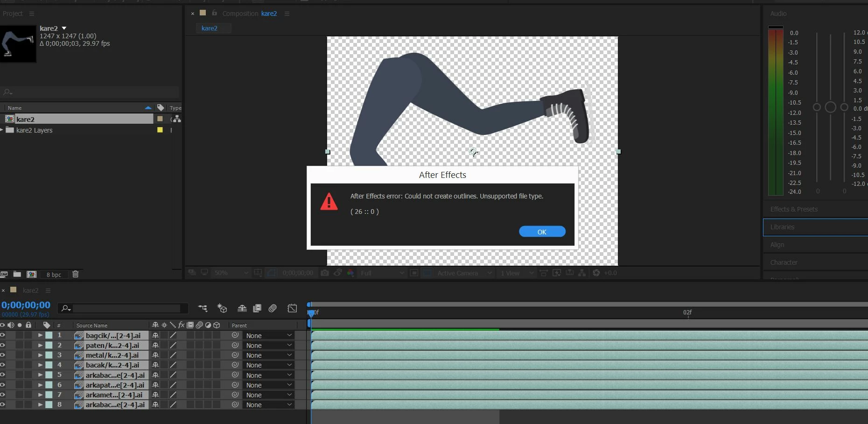Take a snapshot with the camera icon
Screen dimensions: 868x424
[x=325, y=273]
